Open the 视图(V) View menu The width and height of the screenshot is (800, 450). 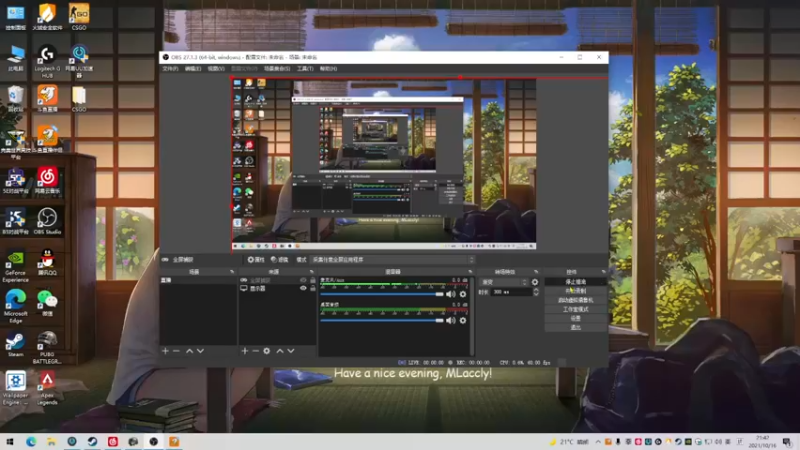[x=216, y=68]
